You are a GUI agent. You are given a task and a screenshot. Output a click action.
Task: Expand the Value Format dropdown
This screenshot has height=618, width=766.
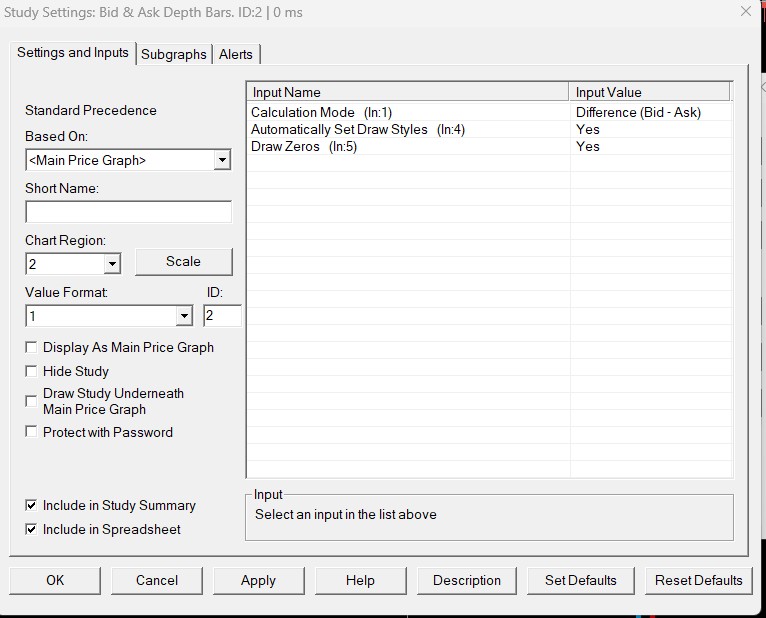[x=183, y=316]
